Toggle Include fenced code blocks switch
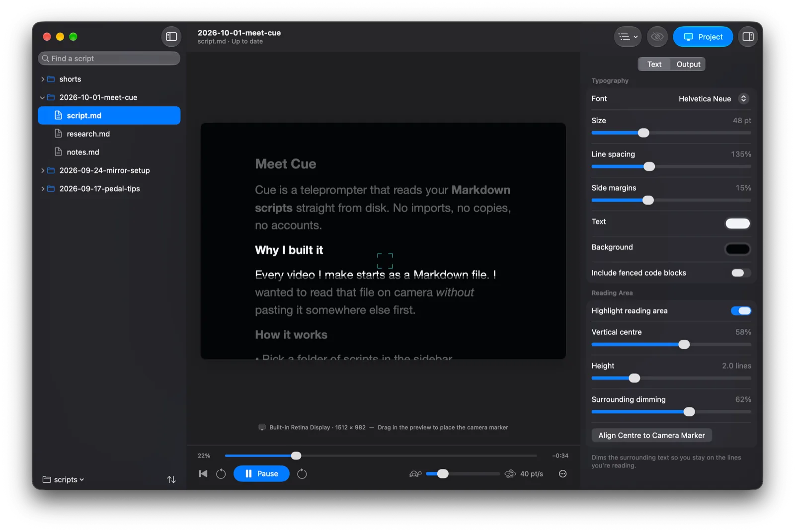Viewport: 795px width, 532px height. pyautogui.click(x=741, y=273)
